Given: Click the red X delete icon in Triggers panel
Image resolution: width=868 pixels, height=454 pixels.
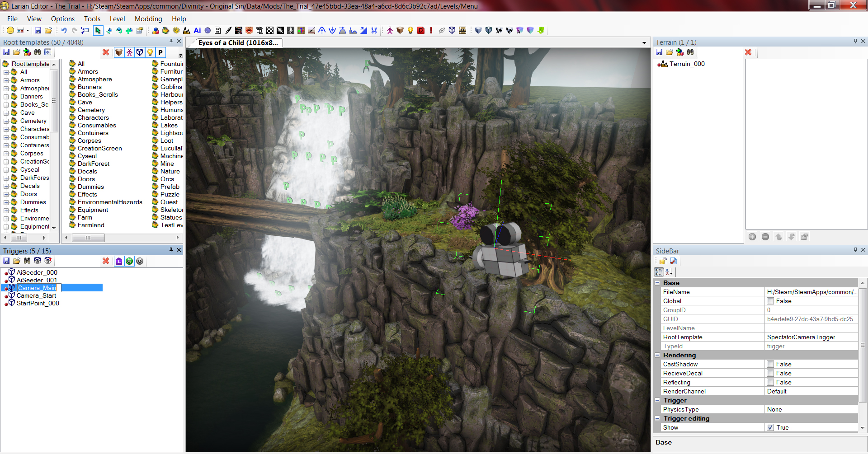Looking at the screenshot, I should click(x=106, y=261).
